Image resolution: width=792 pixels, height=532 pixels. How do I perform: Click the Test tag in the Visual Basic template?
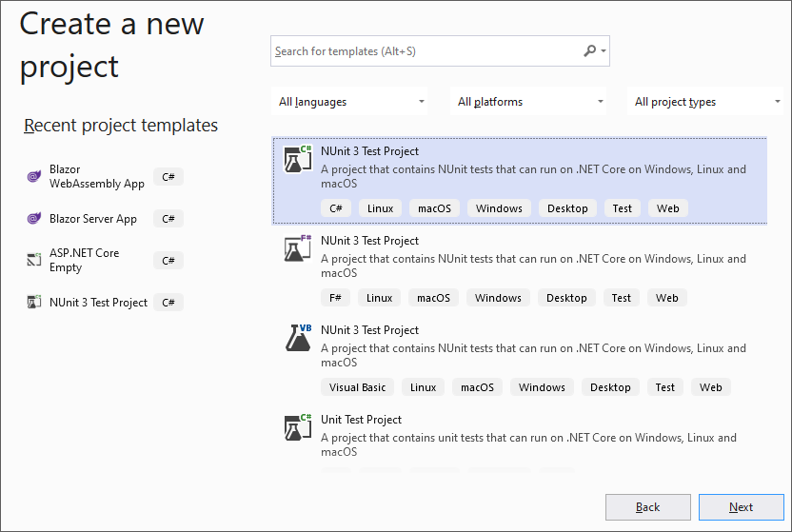[665, 387]
